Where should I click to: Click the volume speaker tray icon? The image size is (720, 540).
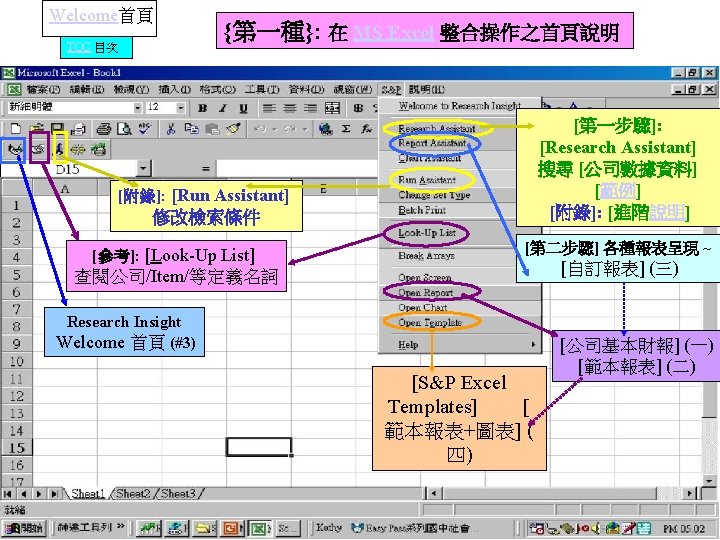tap(596, 529)
